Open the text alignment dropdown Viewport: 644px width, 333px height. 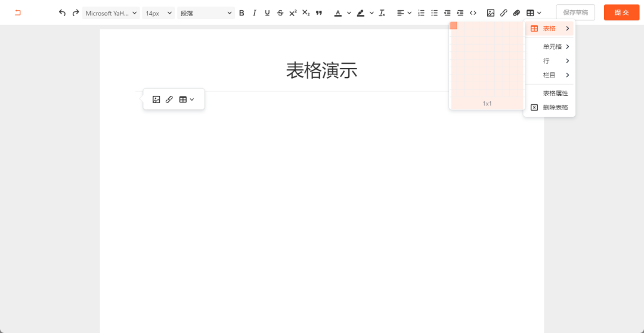coord(404,13)
